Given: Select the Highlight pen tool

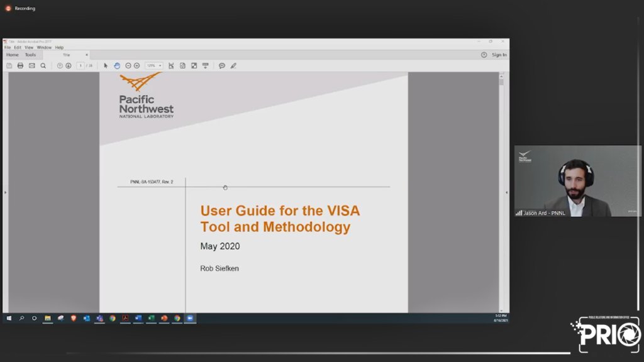Looking at the screenshot, I should click(233, 65).
